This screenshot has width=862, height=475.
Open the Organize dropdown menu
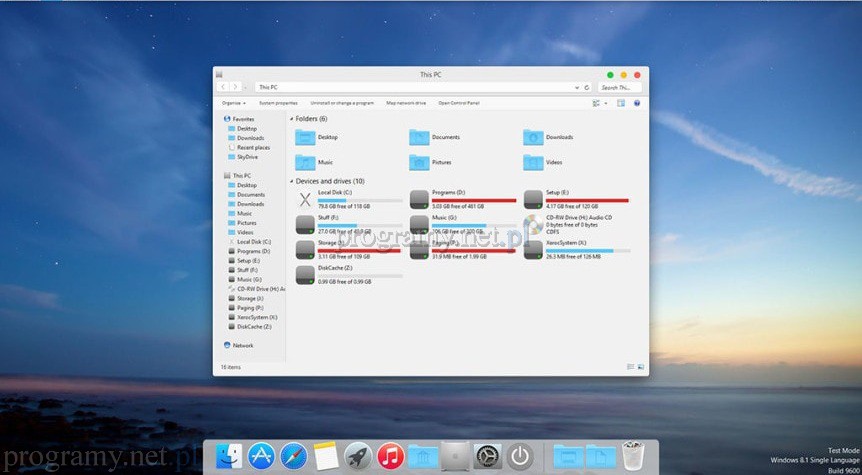pos(232,103)
